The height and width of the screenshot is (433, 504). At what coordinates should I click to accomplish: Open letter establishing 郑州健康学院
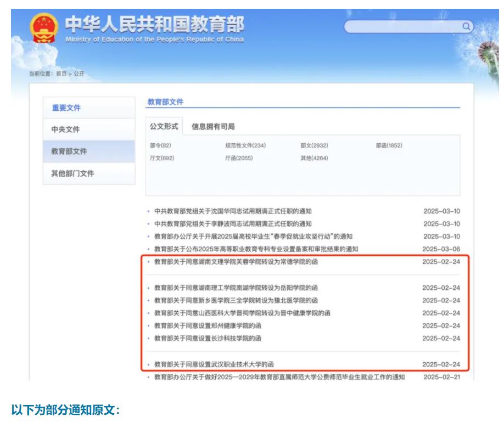pyautogui.click(x=208, y=325)
